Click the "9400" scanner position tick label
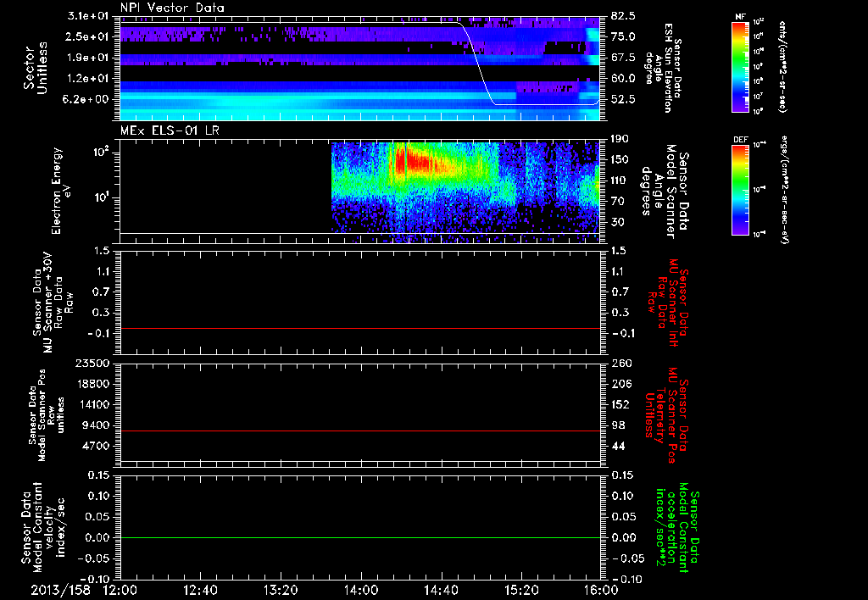The width and height of the screenshot is (868, 600). pos(97,425)
